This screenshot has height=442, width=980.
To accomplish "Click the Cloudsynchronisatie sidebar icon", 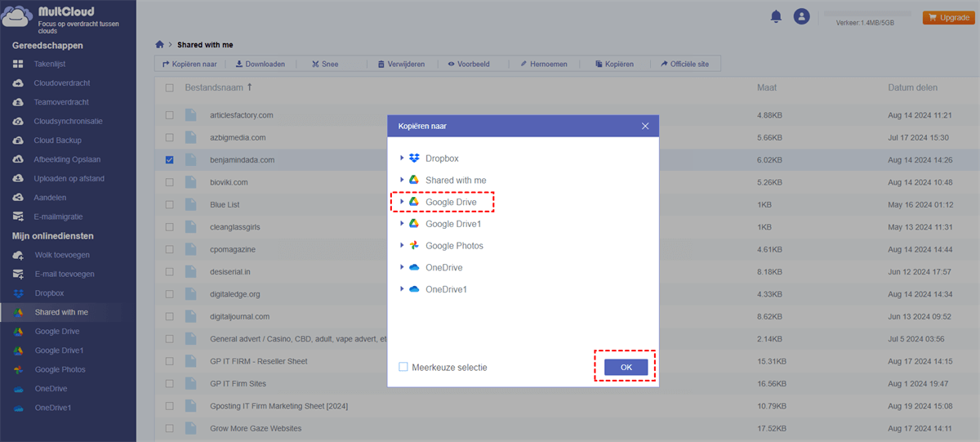I will [18, 121].
